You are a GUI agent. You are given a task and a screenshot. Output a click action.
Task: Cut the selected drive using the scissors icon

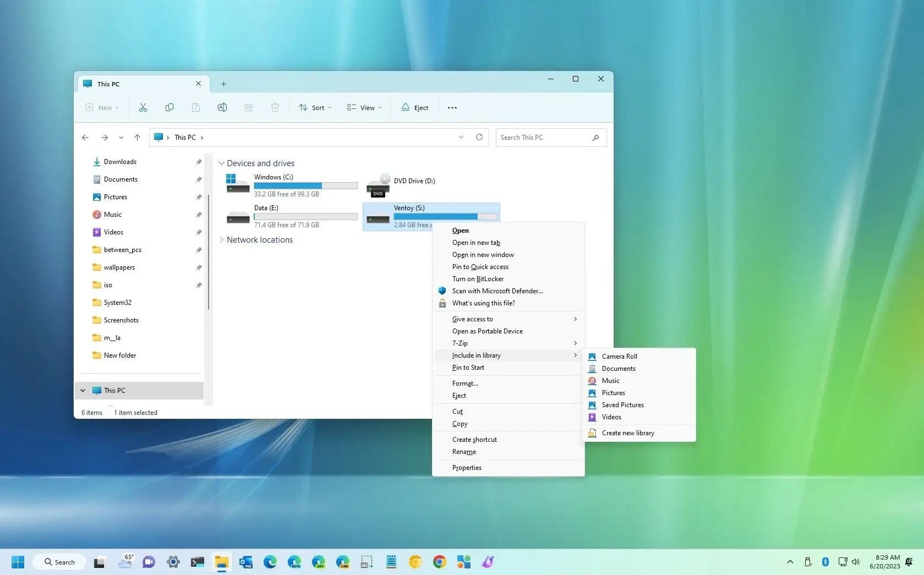[143, 107]
